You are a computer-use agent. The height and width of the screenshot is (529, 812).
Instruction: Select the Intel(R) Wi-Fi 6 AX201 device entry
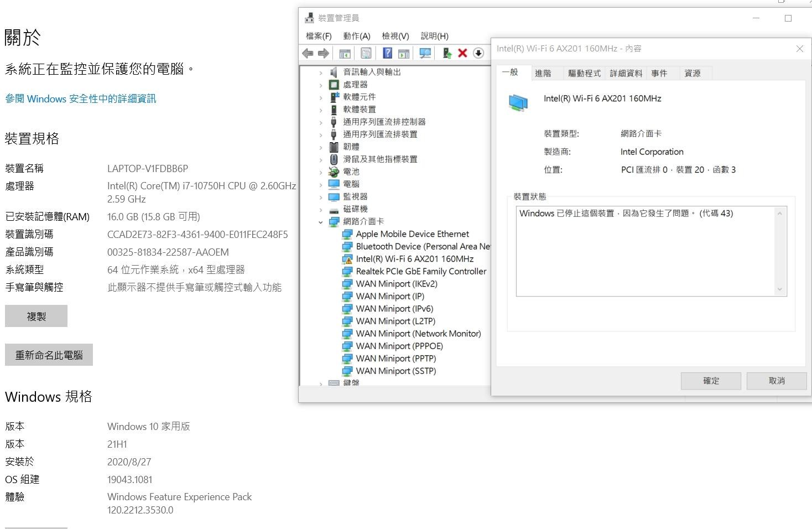415,258
